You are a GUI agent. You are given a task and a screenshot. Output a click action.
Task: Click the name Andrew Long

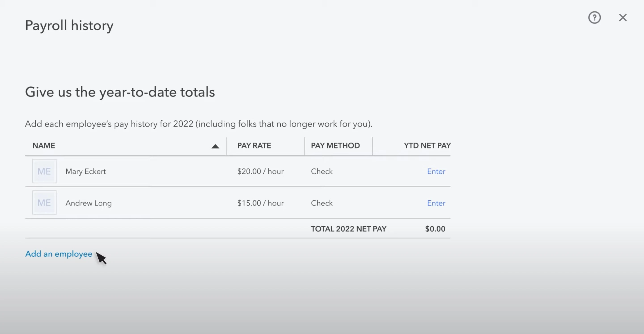click(89, 203)
